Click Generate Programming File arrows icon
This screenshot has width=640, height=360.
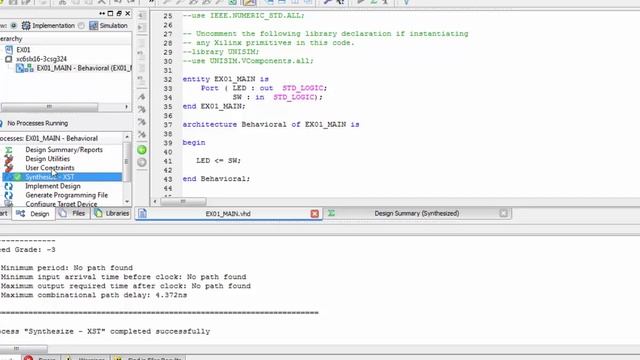click(x=9, y=195)
